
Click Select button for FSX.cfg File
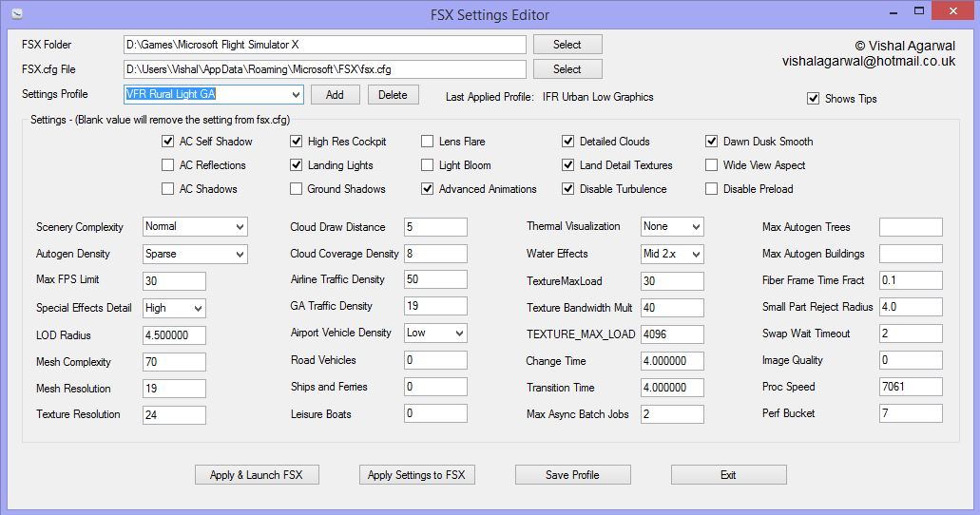tap(567, 68)
